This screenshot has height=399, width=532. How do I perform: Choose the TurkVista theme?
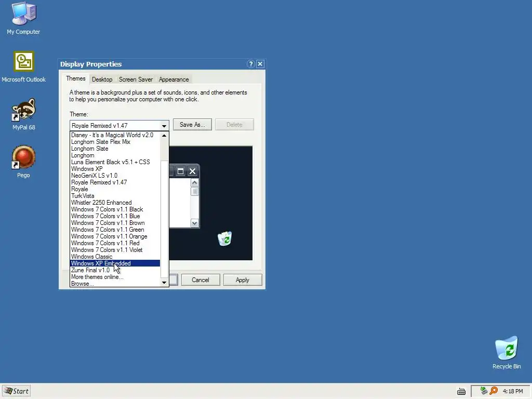pos(115,196)
